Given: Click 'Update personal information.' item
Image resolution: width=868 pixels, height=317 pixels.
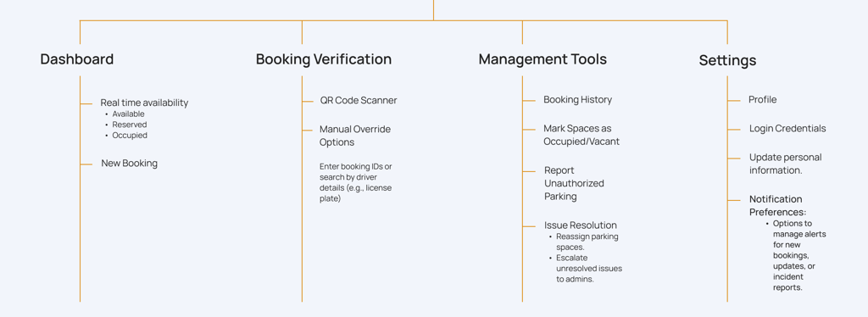Looking at the screenshot, I should click(785, 164).
